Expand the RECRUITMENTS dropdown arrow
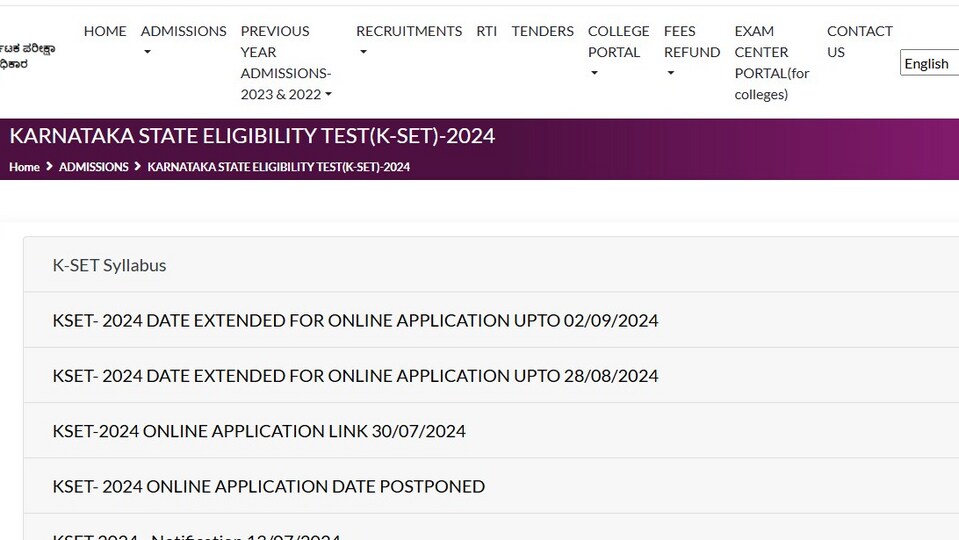Screen dimensions: 959x540 point(363,52)
